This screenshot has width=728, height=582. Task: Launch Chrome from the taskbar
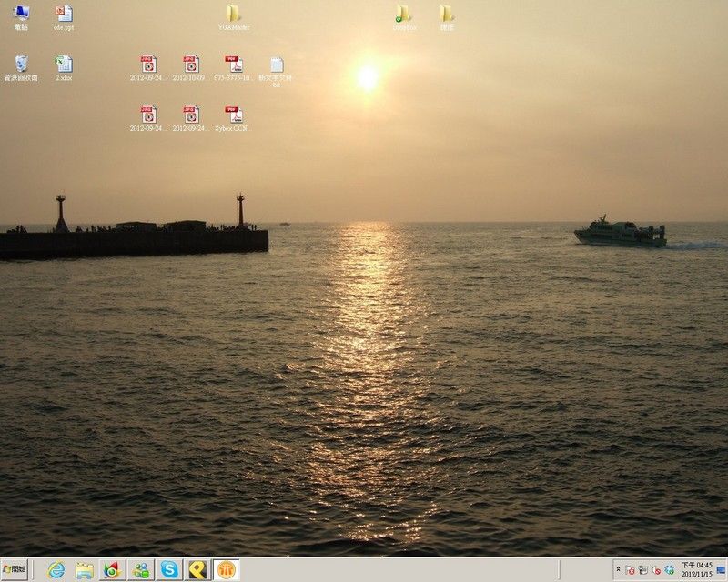pyautogui.click(x=113, y=570)
